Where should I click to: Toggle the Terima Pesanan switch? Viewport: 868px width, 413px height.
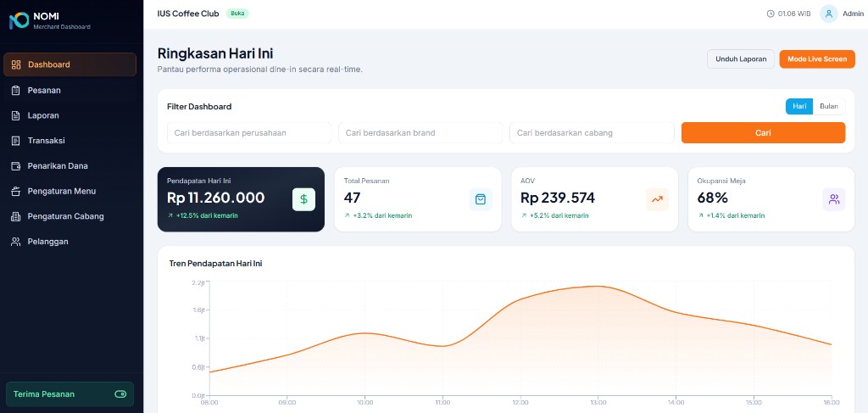120,394
